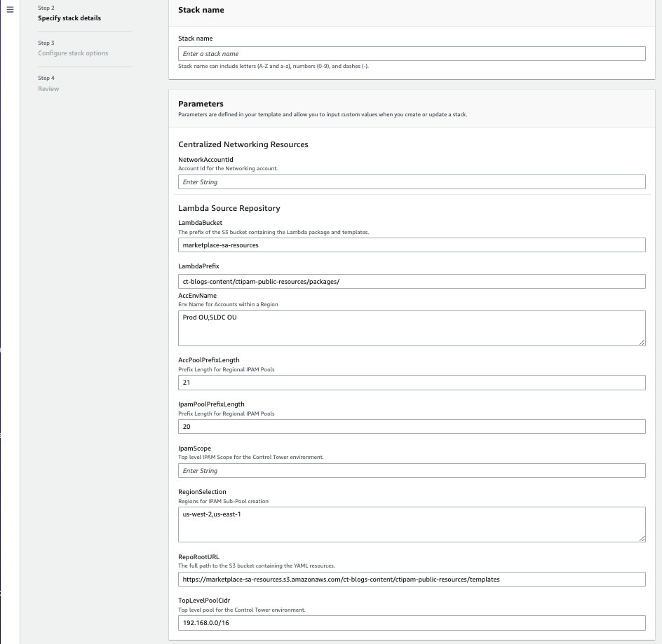The image size is (662, 644).
Task: Select the LambdaPrefix packages path field
Action: click(x=412, y=281)
